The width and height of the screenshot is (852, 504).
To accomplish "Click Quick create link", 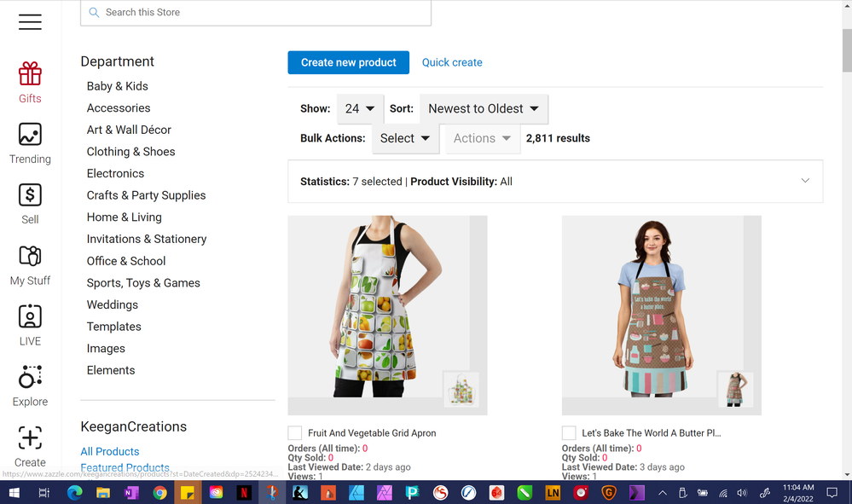I will 452,62.
